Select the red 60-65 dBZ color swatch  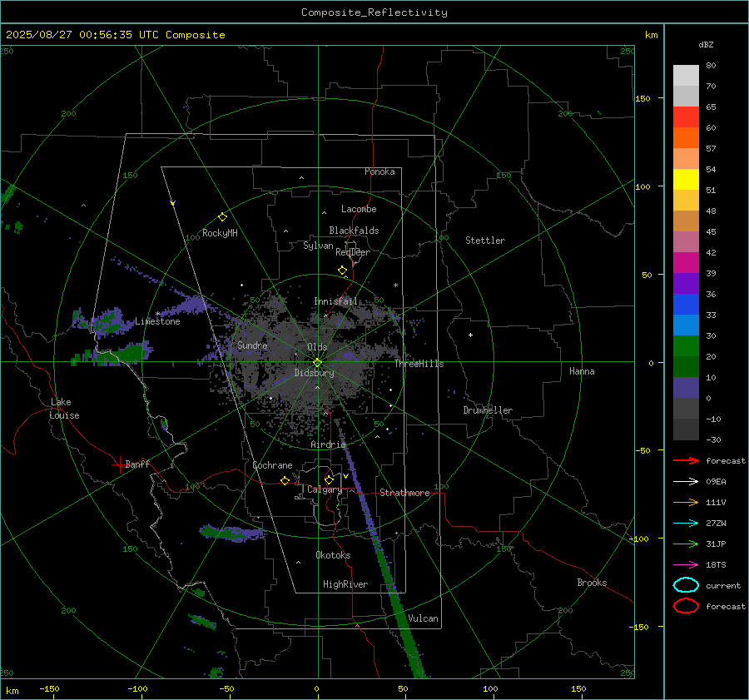click(686, 117)
